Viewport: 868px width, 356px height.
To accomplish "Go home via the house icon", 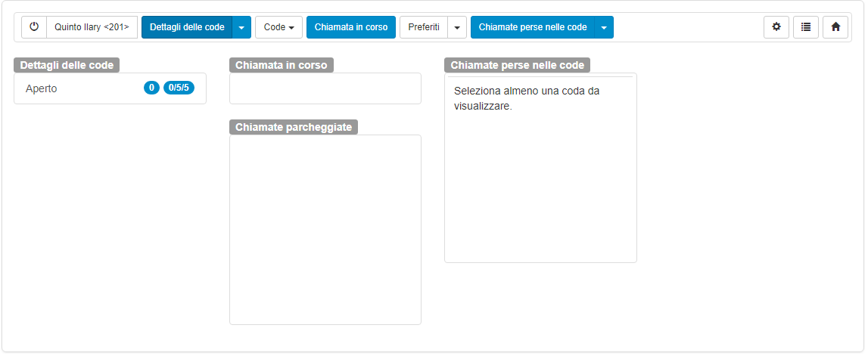I will (835, 27).
